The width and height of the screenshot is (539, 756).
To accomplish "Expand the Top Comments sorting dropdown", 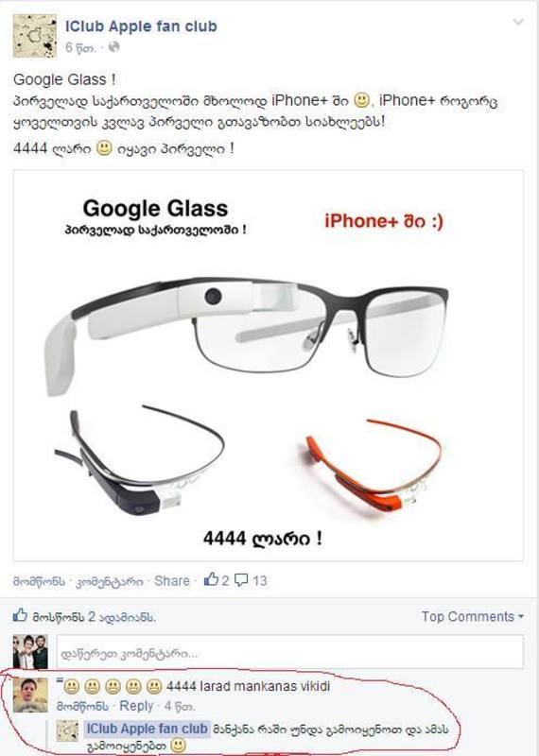I will pyautogui.click(x=473, y=617).
